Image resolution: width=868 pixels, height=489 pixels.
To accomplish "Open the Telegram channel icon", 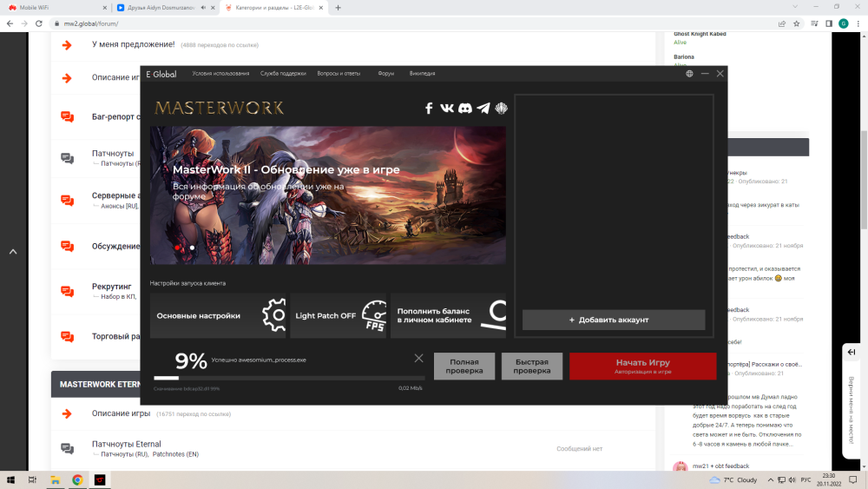I will pyautogui.click(x=483, y=109).
